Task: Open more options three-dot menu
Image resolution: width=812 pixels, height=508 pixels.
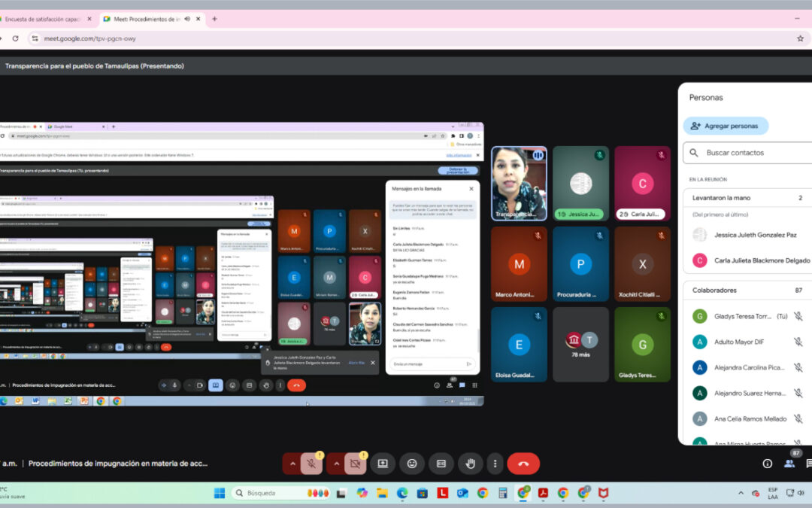Action: tap(495, 464)
